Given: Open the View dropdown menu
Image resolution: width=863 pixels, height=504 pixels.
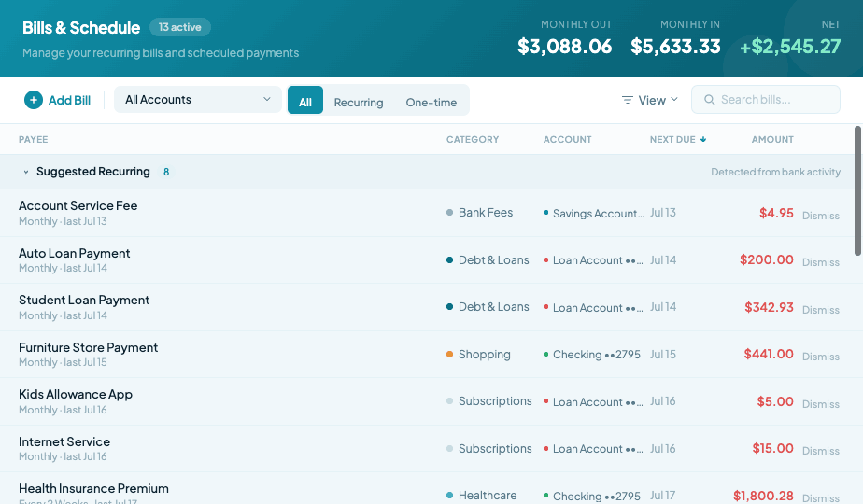Looking at the screenshot, I should (650, 100).
